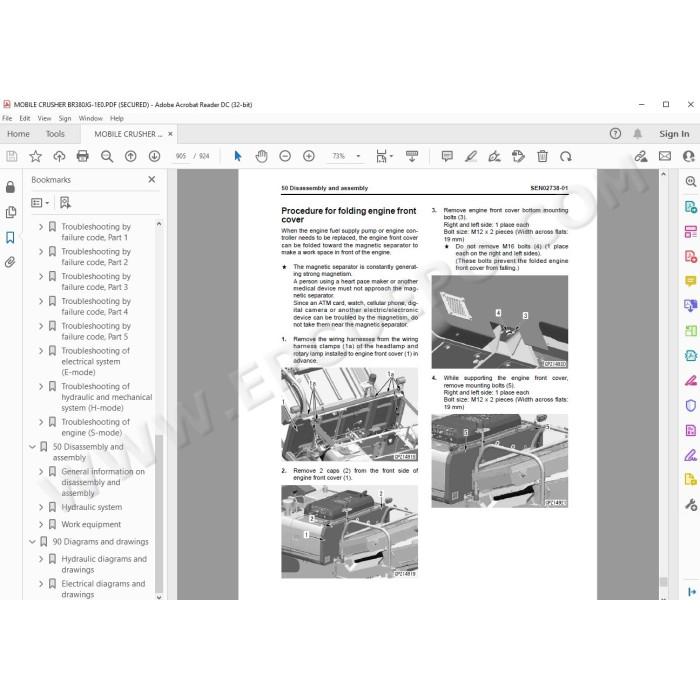Open the Sign menu
This screenshot has width=700, height=700.
[x=65, y=118]
